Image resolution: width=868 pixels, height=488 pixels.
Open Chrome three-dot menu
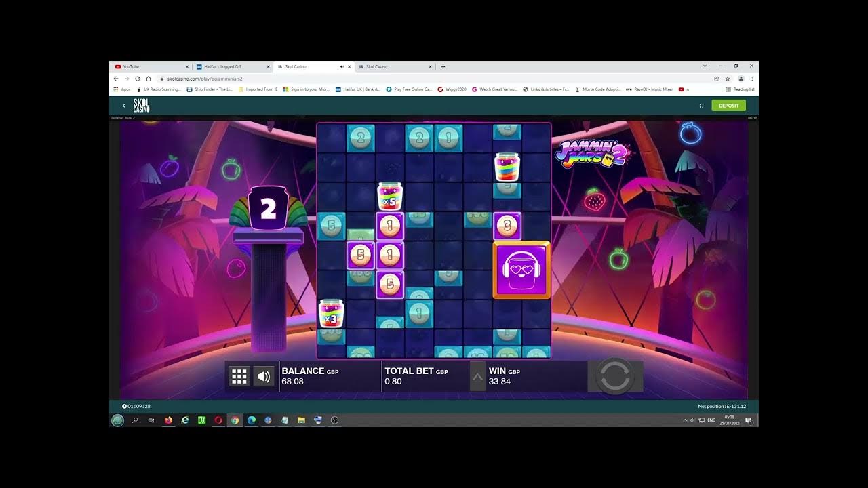pyautogui.click(x=752, y=79)
